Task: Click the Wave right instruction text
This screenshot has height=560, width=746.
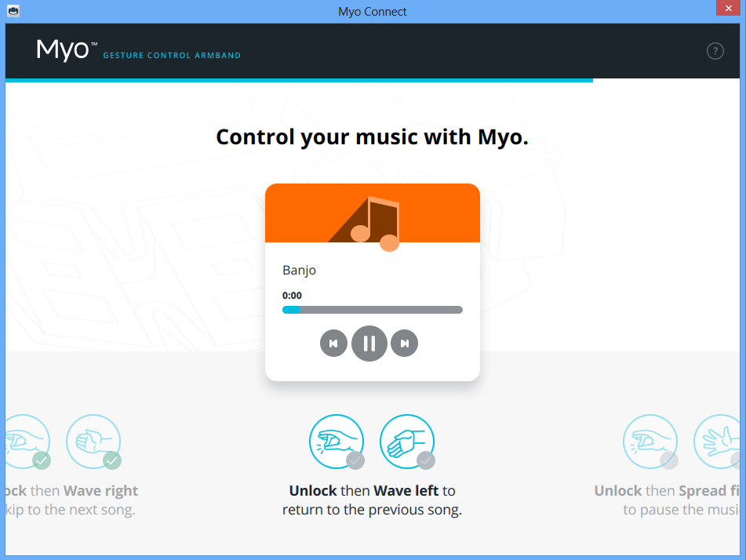Action: coord(100,491)
